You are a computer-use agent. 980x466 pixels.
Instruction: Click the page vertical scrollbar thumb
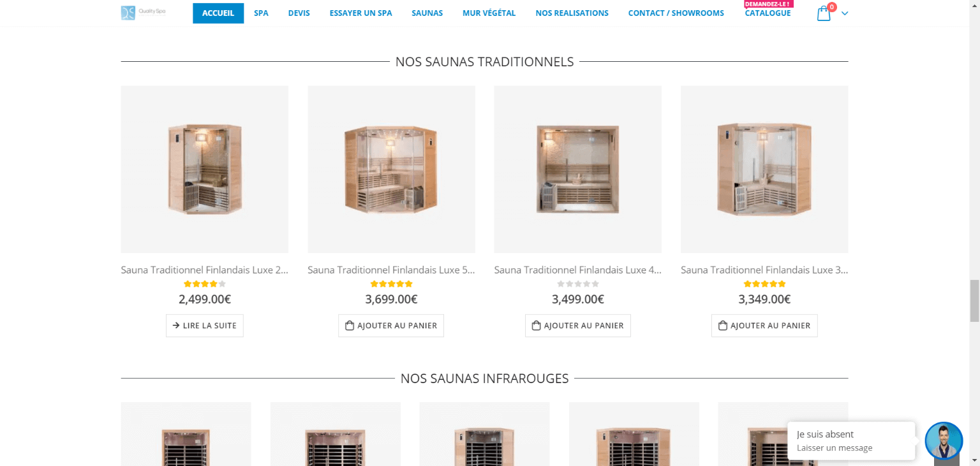point(974,301)
